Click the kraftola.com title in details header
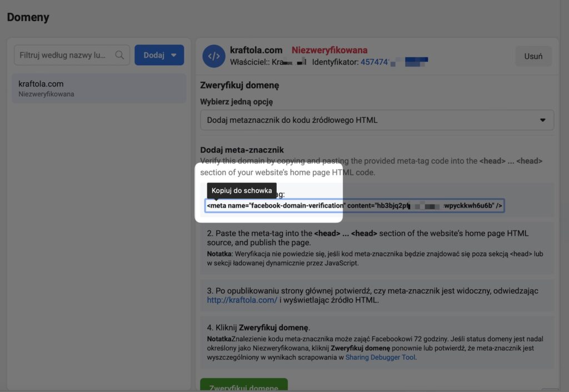569x392 pixels. coord(256,50)
